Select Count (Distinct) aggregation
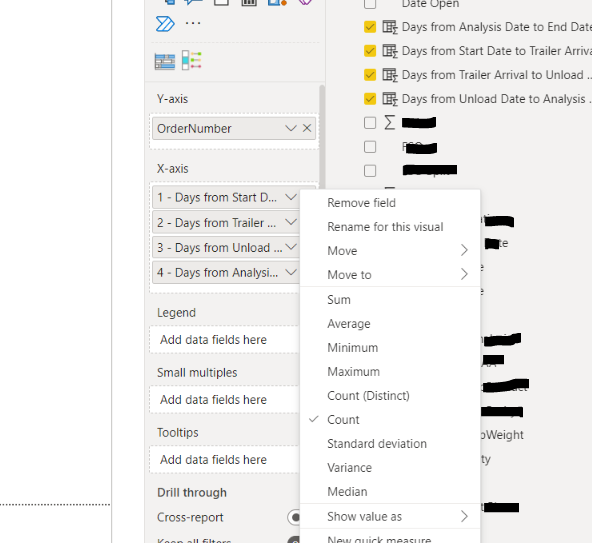Viewport: 592px width, 543px height. [368, 396]
